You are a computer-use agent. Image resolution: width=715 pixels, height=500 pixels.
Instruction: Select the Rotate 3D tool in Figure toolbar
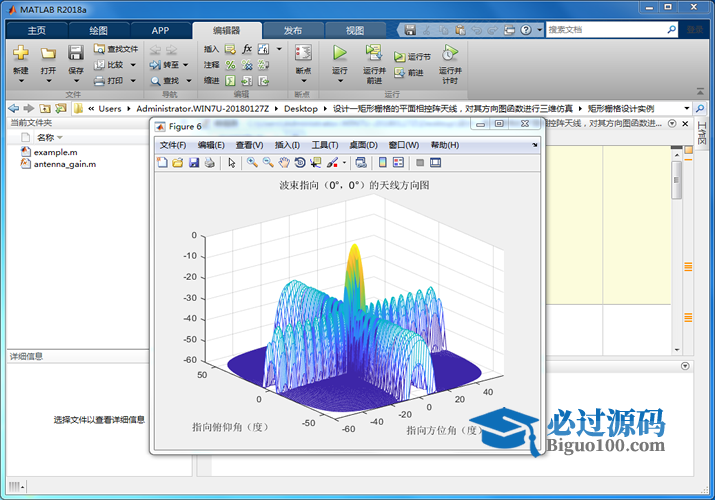[300, 163]
